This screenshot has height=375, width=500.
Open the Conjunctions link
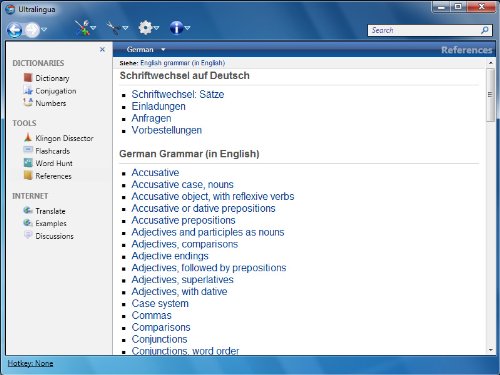159,339
